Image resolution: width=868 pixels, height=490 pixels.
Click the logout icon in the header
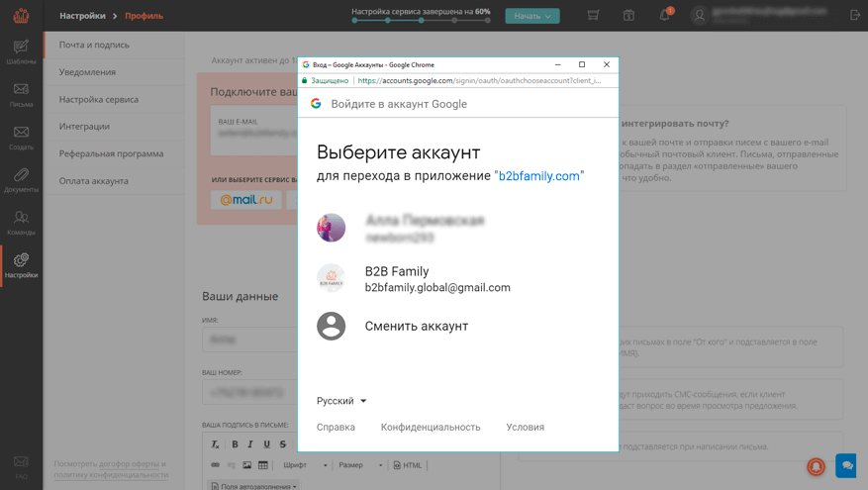pos(855,16)
